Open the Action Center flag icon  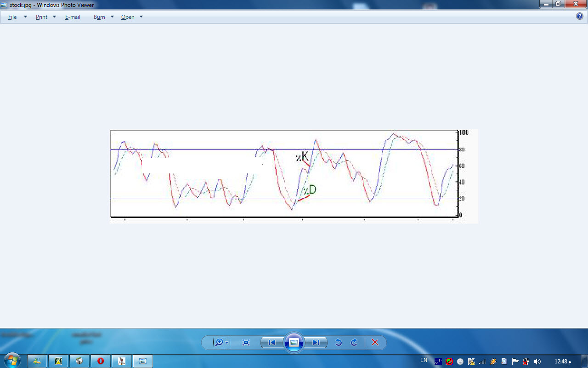(515, 362)
